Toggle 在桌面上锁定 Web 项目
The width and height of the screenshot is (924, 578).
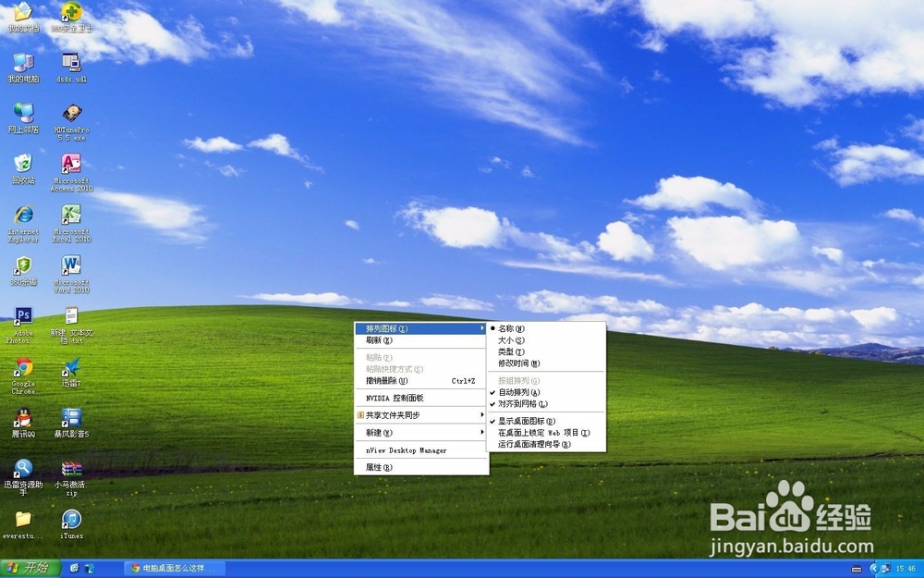(546, 432)
